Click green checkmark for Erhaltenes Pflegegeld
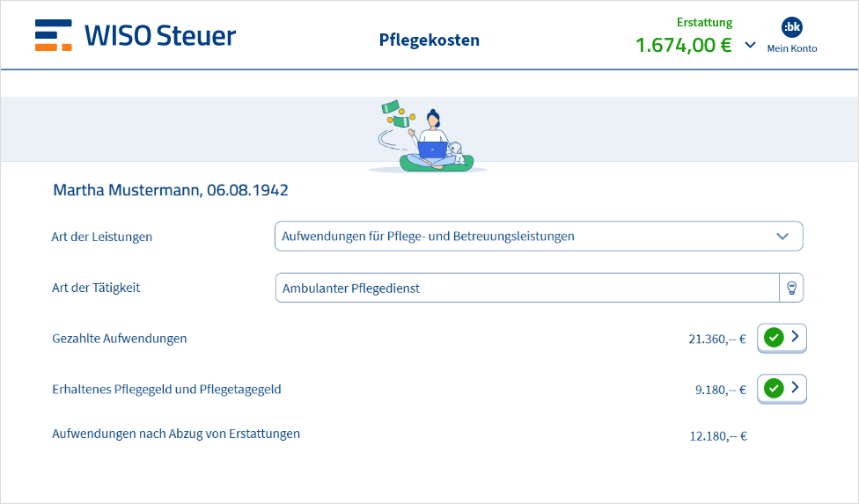The width and height of the screenshot is (859, 504). (774, 388)
